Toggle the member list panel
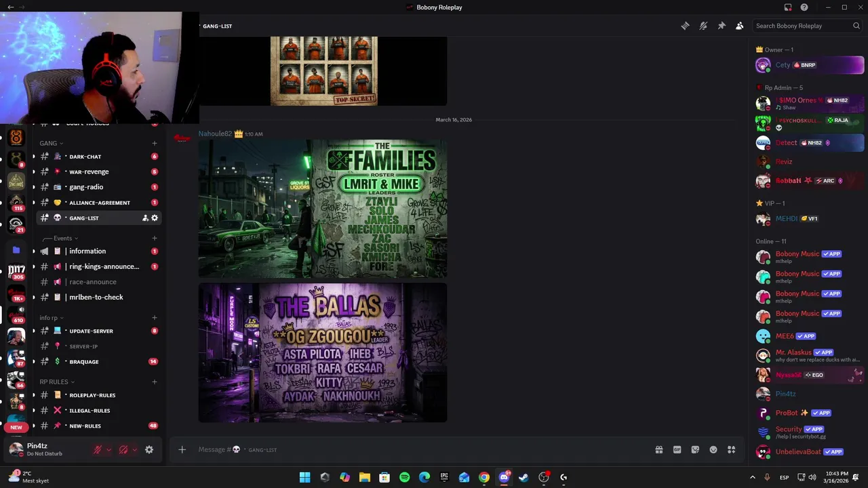 (739, 26)
